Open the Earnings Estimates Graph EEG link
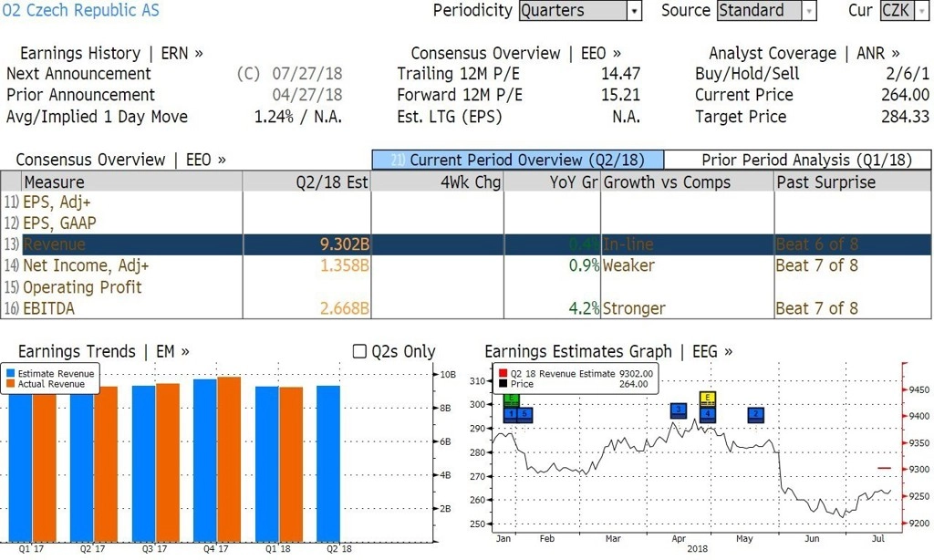The image size is (934, 560). click(608, 351)
